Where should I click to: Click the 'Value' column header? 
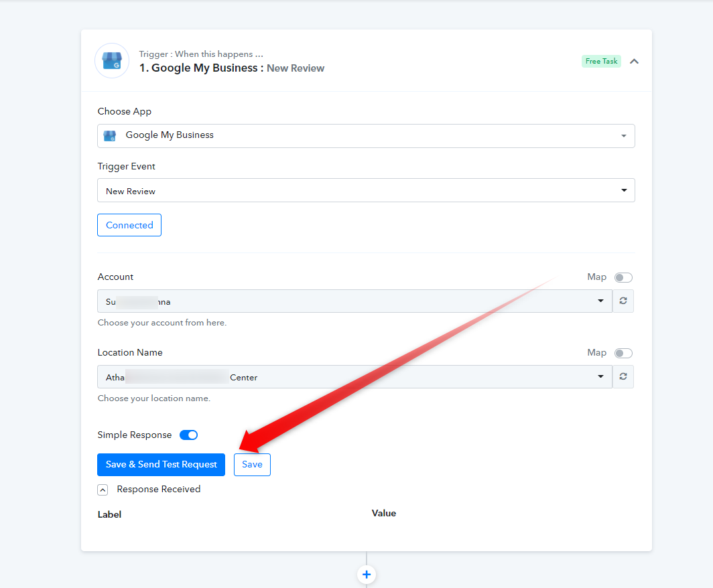coord(384,513)
